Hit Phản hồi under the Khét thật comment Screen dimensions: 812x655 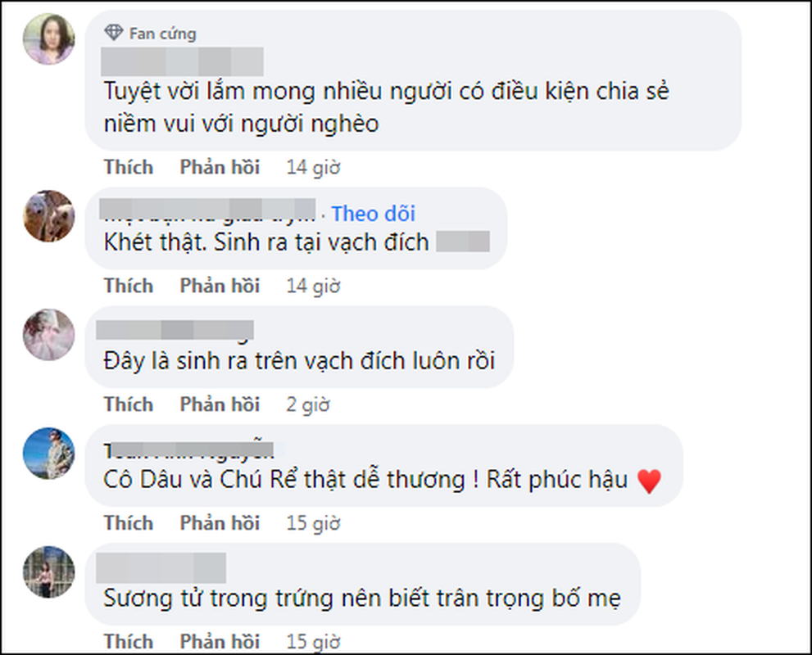tap(220, 286)
